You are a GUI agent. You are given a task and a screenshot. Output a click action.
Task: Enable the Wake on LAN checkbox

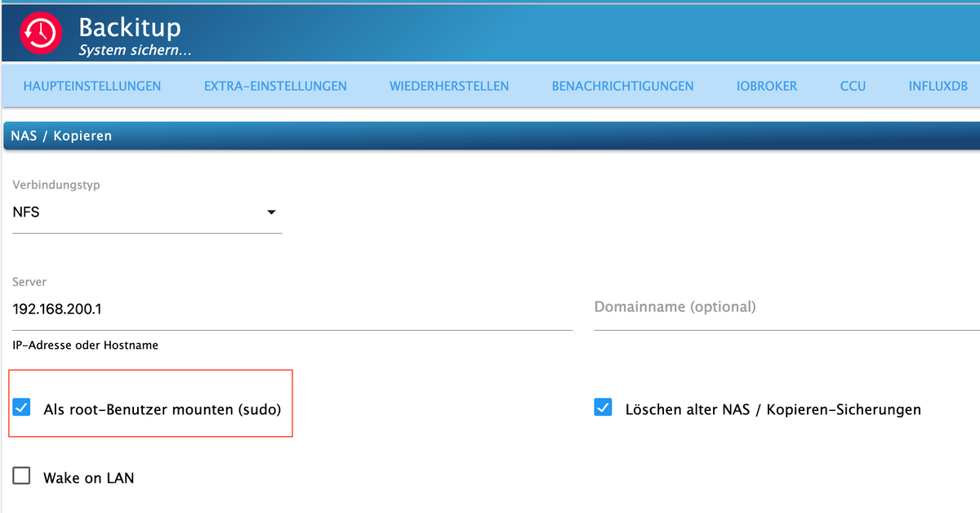[x=21, y=476]
